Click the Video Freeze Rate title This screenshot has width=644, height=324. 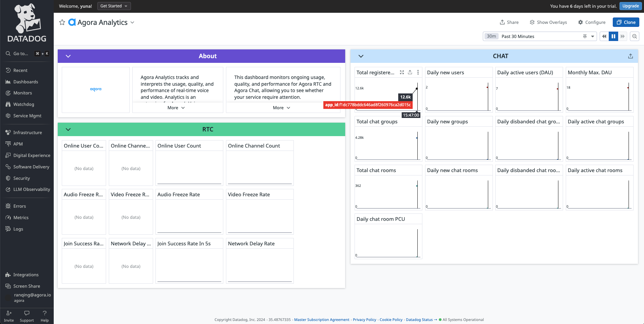click(x=249, y=194)
